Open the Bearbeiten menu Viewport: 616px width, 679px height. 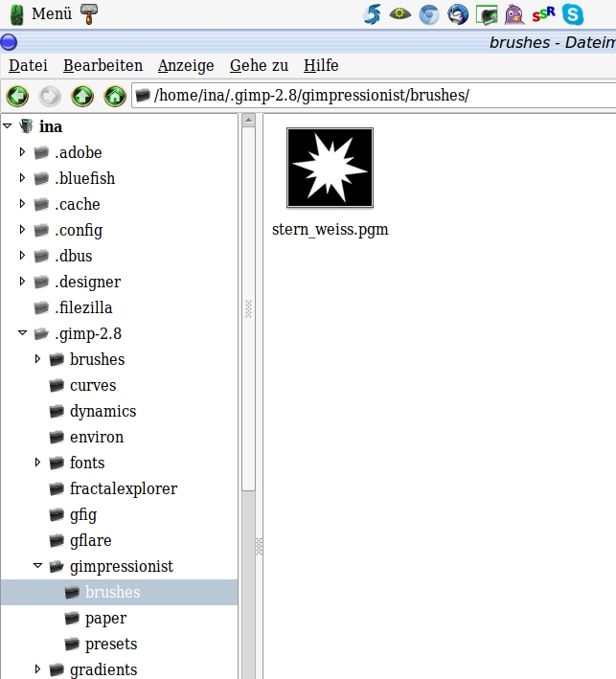103,66
